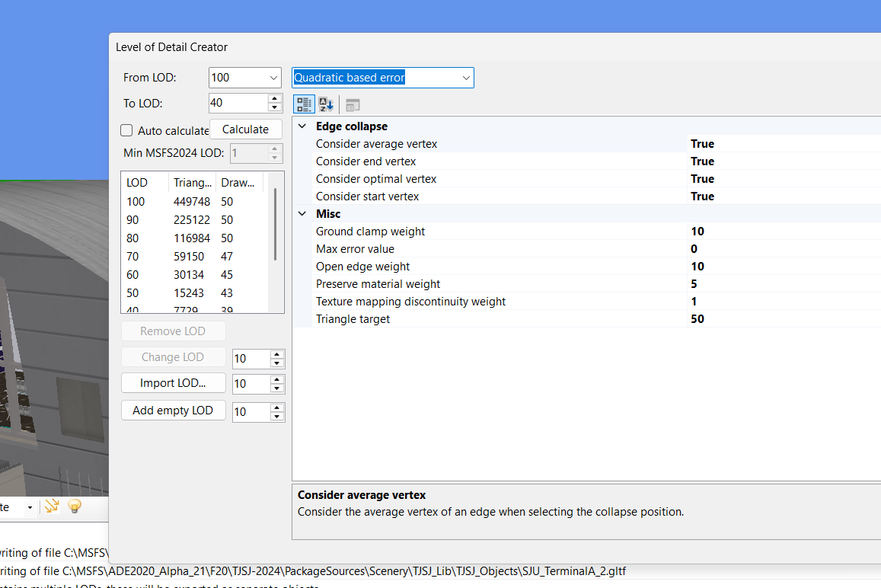Collapse the Edge collapse category
The width and height of the screenshot is (881, 588).
coord(302,126)
